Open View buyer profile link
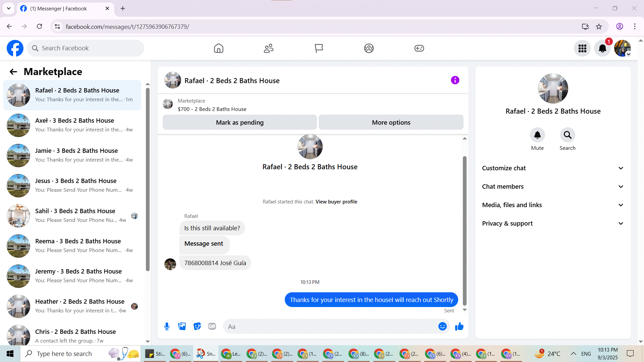 (336, 202)
